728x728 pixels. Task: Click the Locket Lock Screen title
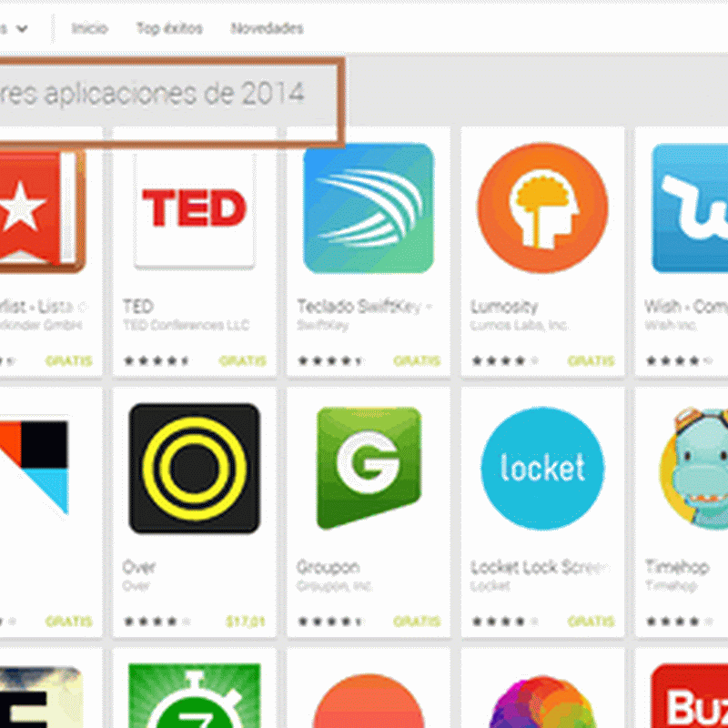[539, 567]
